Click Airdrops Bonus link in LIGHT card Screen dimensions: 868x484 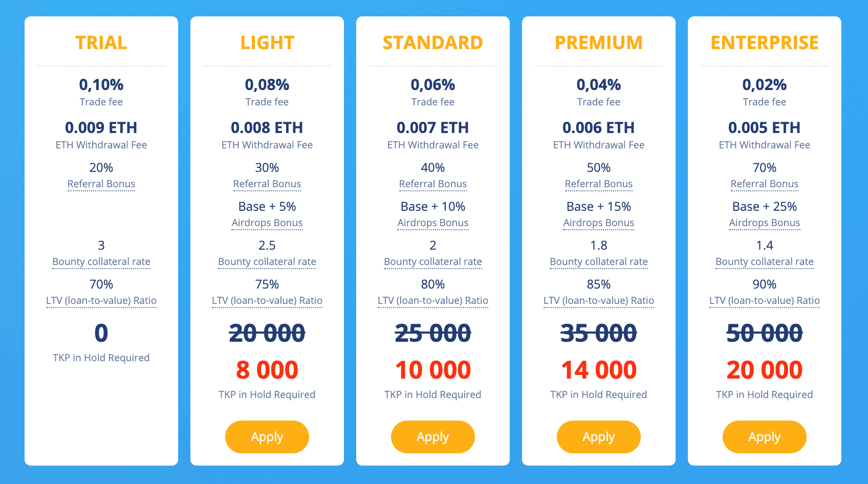[x=267, y=223]
